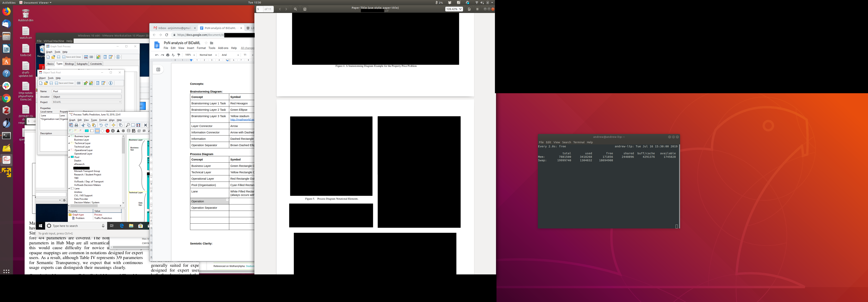Click the scissors cut icon in Process editor
The image size is (868, 302).
pos(83,125)
